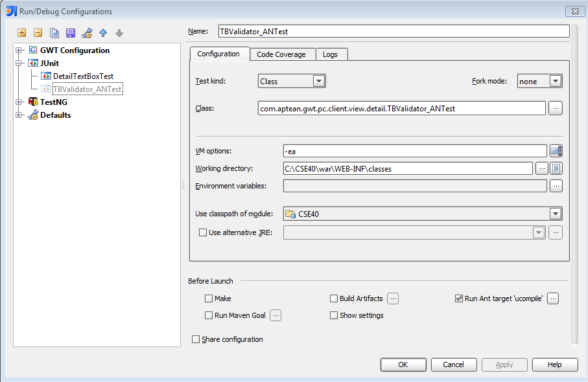Check Use alternative JRE
This screenshot has height=382, width=588.
click(x=202, y=232)
